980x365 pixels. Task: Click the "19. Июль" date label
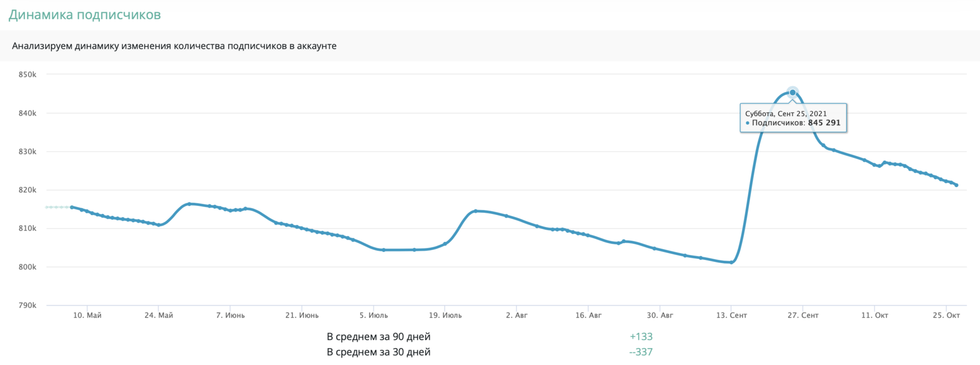445,315
